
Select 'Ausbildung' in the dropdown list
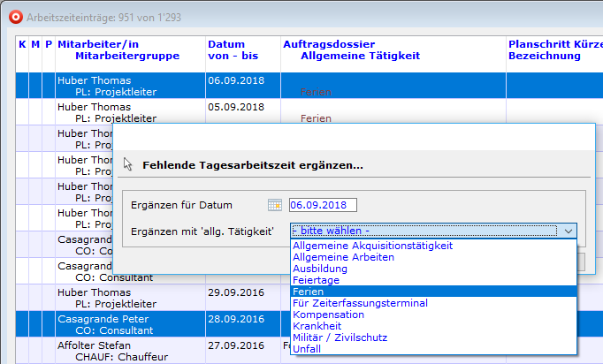[321, 269]
